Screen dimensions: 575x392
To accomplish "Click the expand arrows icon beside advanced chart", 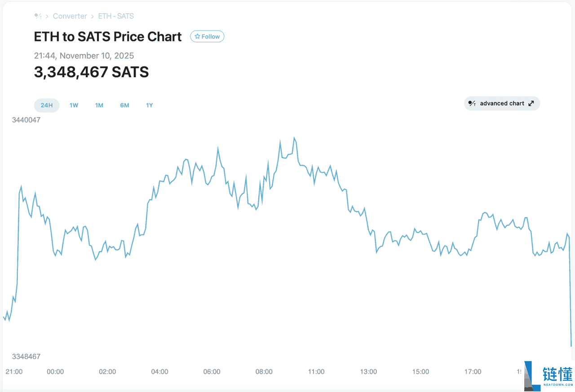I will (531, 103).
